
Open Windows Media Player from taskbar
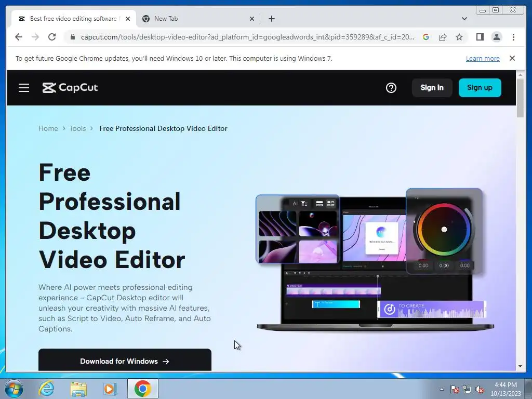109,389
